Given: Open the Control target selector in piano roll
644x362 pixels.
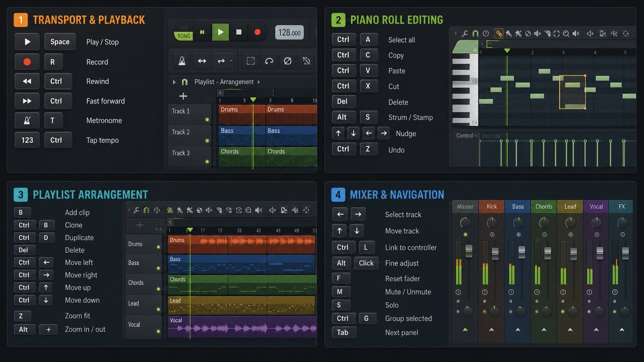Looking at the screenshot, I should pos(466,136).
